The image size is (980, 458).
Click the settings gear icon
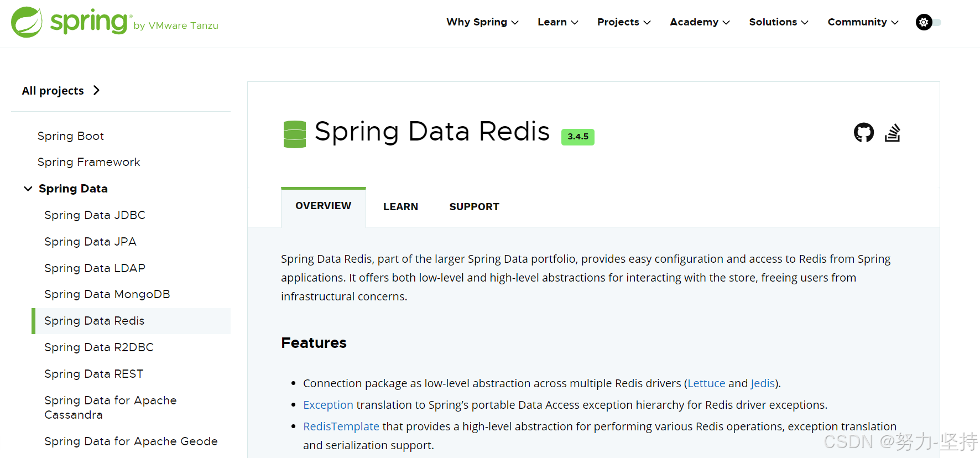coord(923,22)
